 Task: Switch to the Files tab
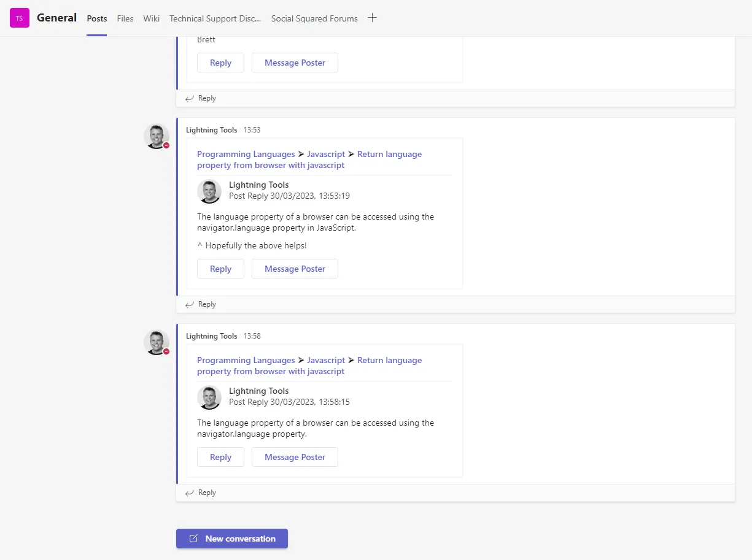point(125,18)
